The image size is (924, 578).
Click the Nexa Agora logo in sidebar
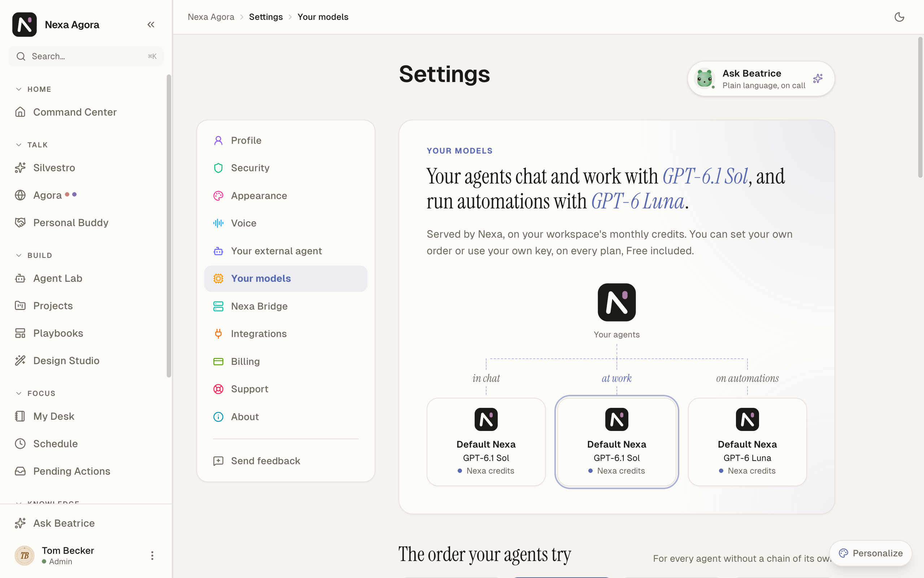pyautogui.click(x=25, y=25)
